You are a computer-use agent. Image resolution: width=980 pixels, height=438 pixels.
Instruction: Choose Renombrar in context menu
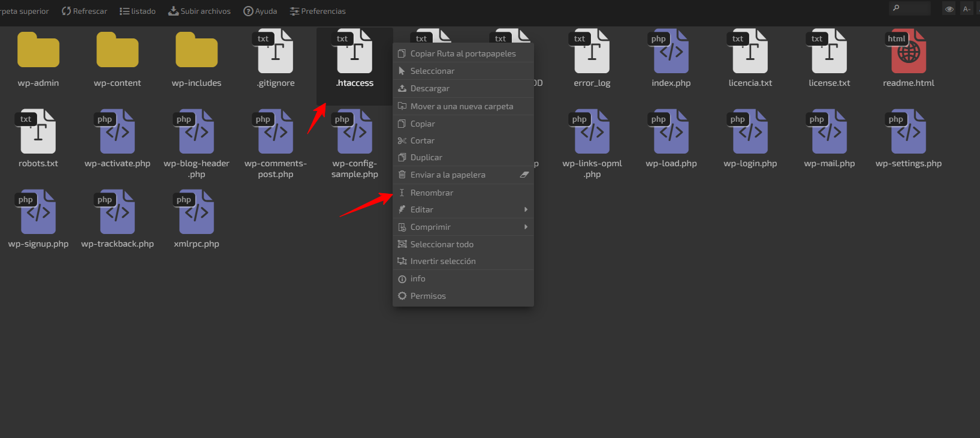pyautogui.click(x=463, y=193)
